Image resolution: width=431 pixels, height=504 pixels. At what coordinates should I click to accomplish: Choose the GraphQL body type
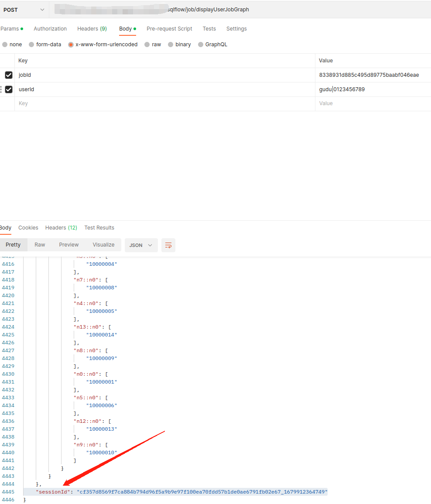point(201,45)
